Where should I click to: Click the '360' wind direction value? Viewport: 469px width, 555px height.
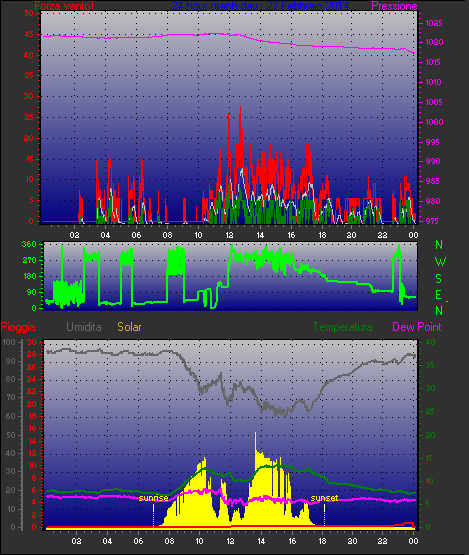click(29, 244)
